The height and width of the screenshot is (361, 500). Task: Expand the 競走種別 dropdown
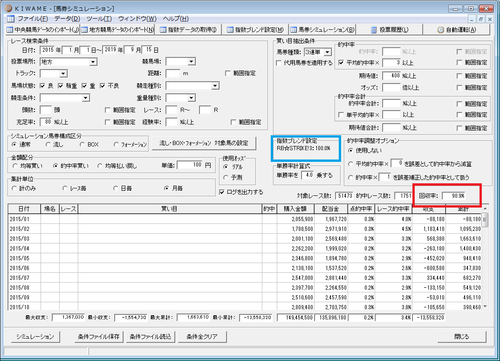pyautogui.click(x=215, y=86)
